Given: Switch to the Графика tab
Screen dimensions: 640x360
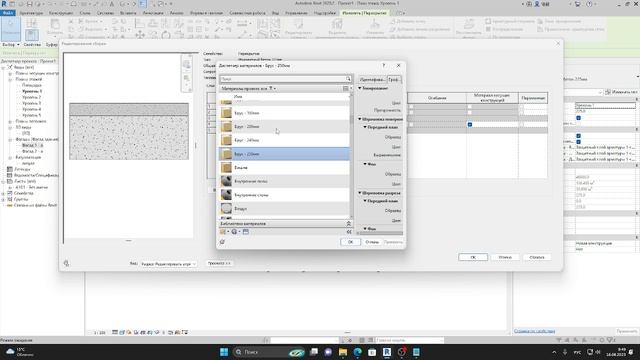Looking at the screenshot, I should point(393,80).
